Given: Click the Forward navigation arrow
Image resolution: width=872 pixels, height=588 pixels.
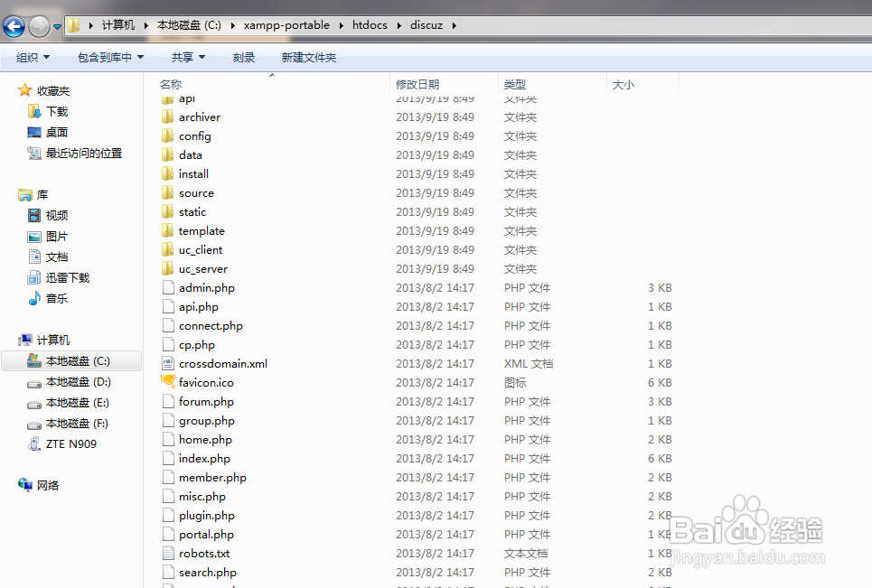Looking at the screenshot, I should (39, 26).
